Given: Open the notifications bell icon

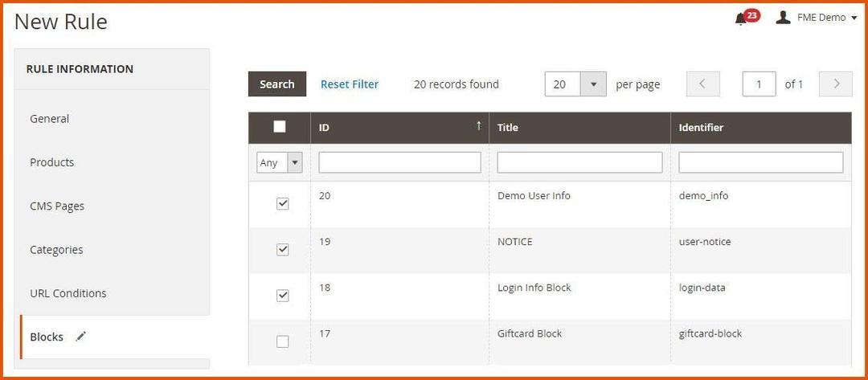Looking at the screenshot, I should tap(741, 18).
